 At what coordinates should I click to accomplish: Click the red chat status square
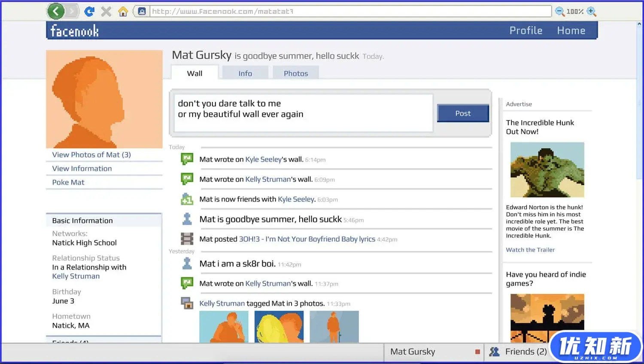pos(477,352)
